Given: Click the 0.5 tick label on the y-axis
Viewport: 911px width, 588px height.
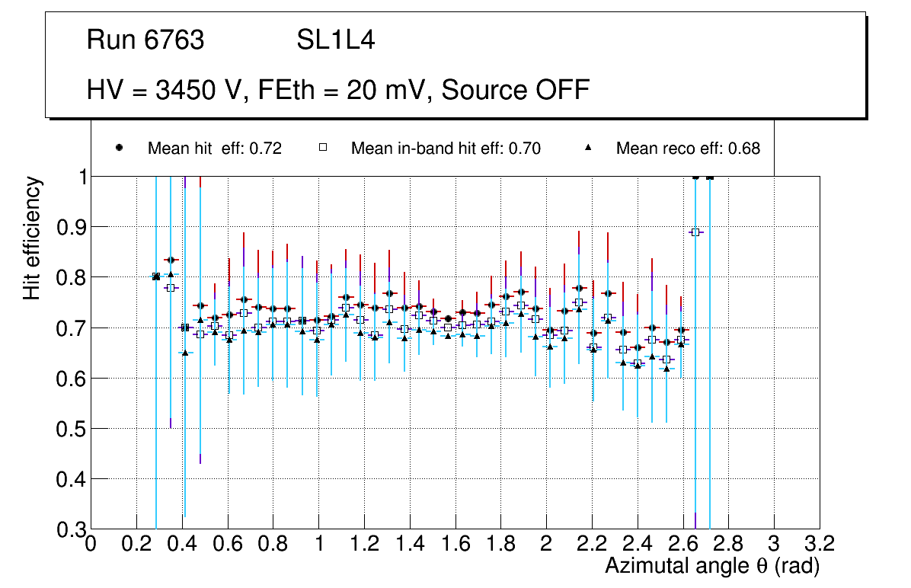Looking at the screenshot, I should [x=71, y=429].
